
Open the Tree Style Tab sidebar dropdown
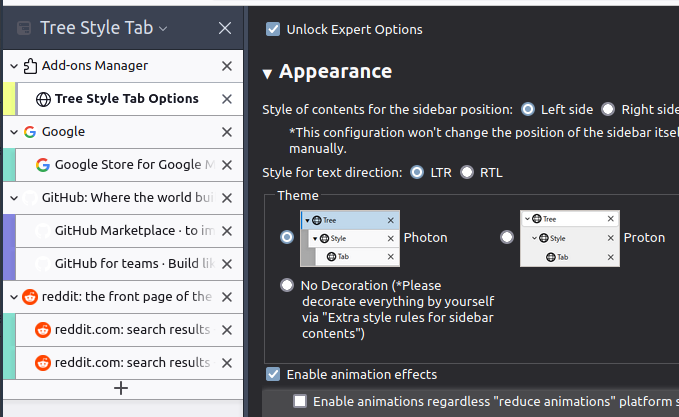click(x=163, y=29)
